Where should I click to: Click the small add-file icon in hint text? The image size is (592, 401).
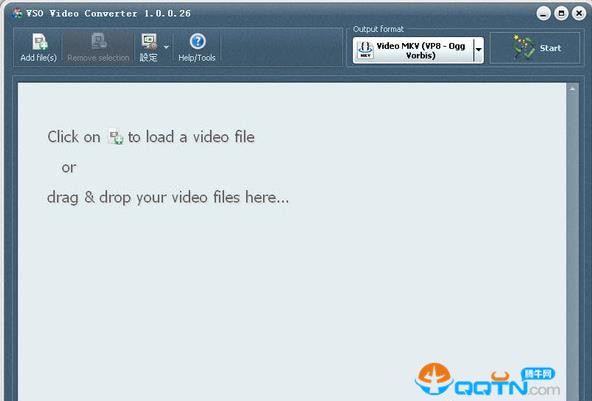tap(116, 137)
